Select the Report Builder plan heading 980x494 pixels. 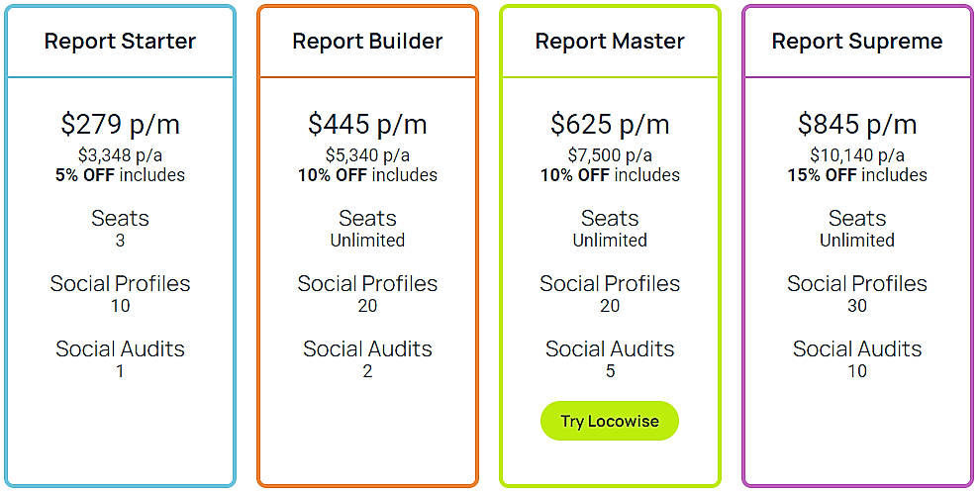point(367,42)
